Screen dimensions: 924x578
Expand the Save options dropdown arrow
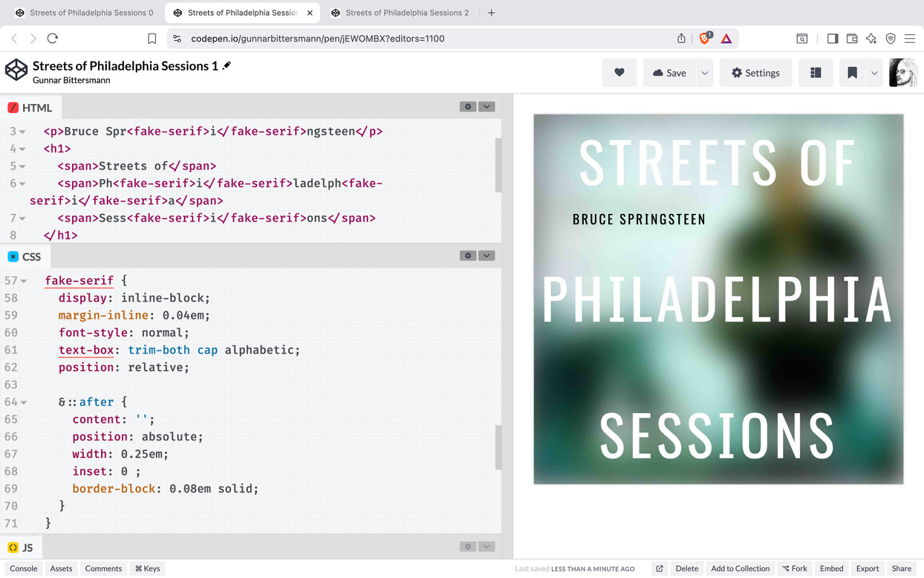tap(705, 73)
